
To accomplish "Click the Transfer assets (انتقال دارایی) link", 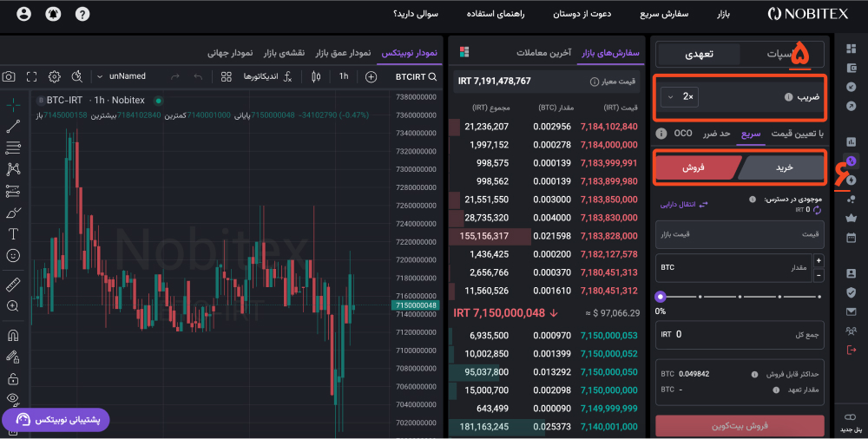I will point(686,204).
